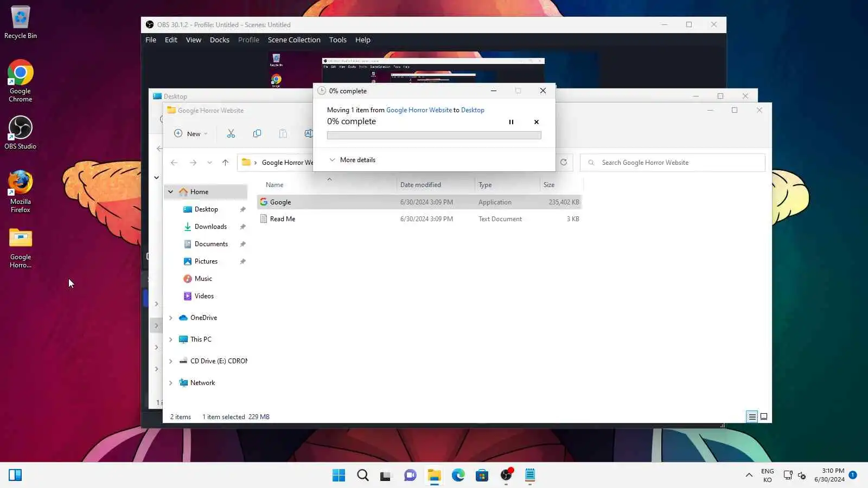868x488 pixels.
Task: Open the OBS View menu
Action: pos(194,40)
